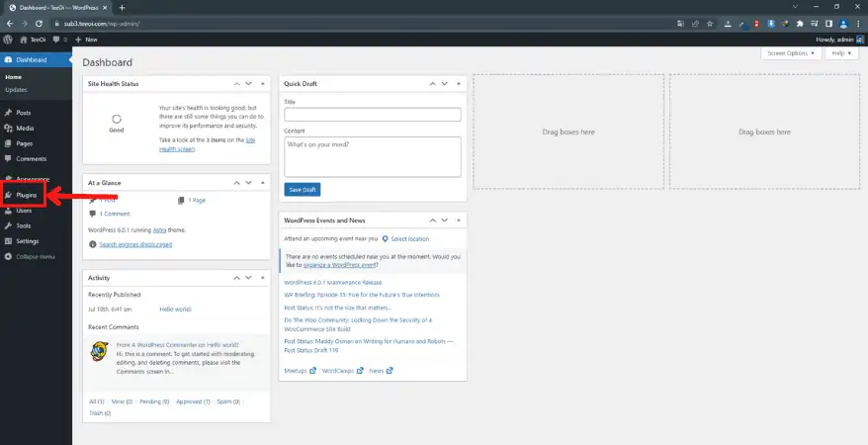This screenshot has width=868, height=445.
Task: Open the Site Health screen link
Action: click(207, 144)
